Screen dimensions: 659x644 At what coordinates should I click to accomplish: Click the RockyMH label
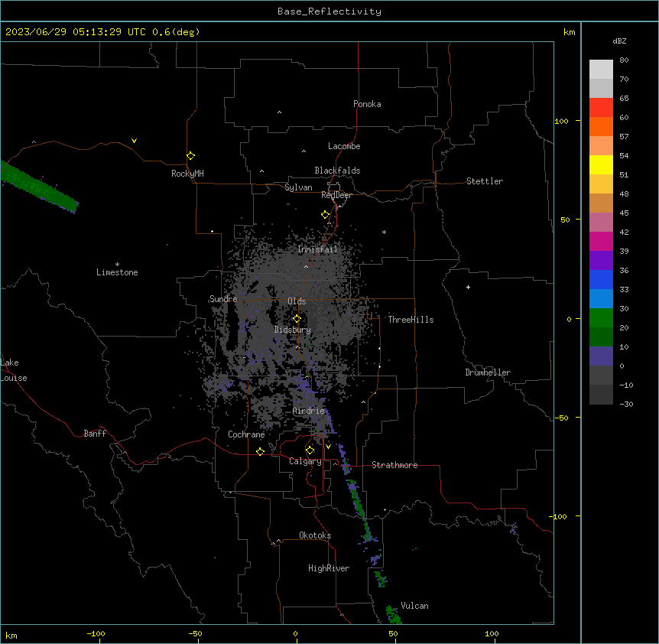point(187,174)
